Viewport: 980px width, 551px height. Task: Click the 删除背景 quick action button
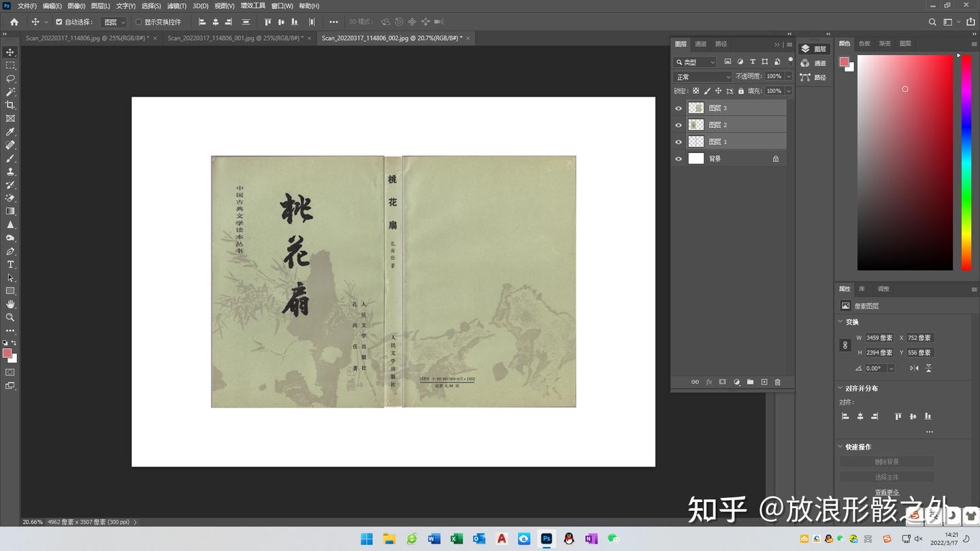point(887,462)
